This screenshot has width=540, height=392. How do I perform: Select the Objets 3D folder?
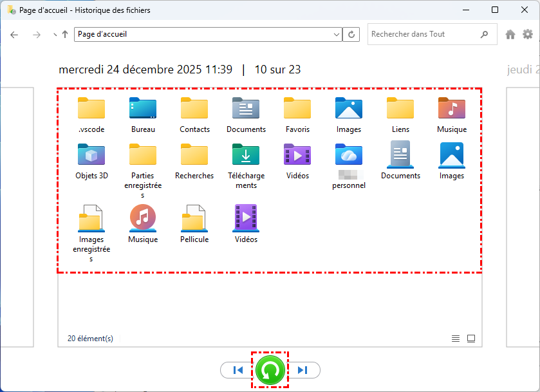coord(91,161)
